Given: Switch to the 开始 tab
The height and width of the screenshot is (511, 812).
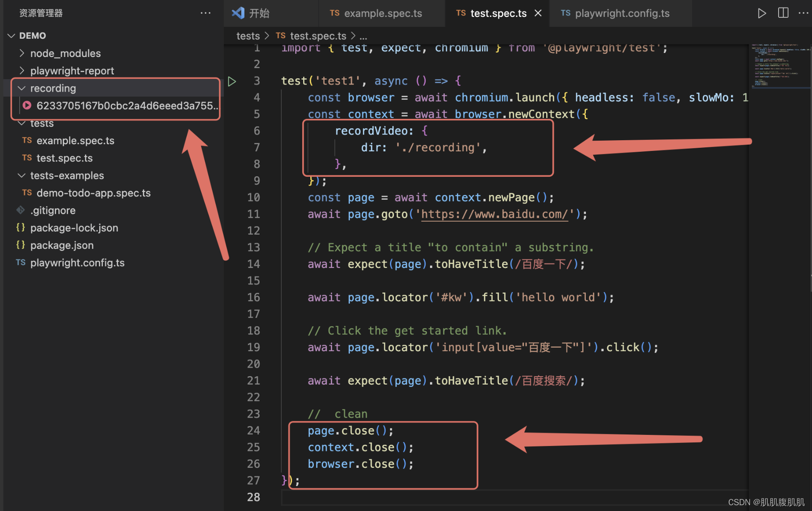Looking at the screenshot, I should click(272, 13).
